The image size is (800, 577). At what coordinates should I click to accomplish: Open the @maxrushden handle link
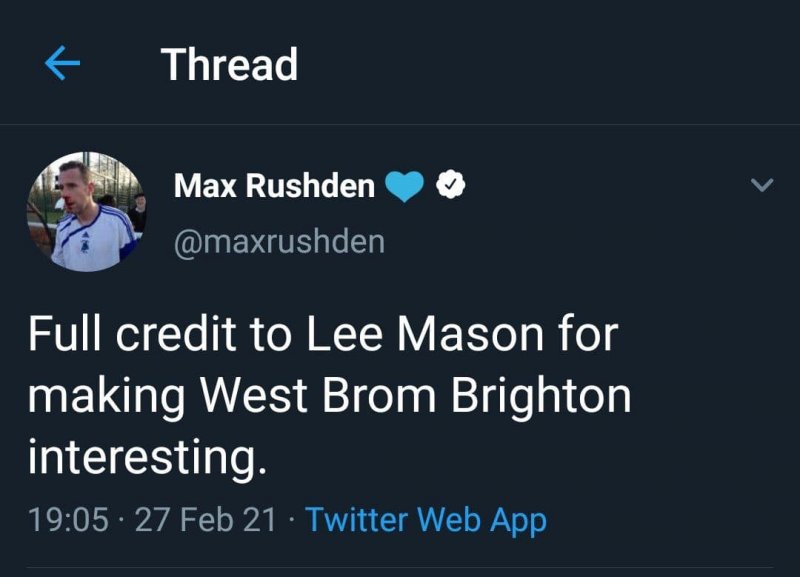pyautogui.click(x=279, y=242)
